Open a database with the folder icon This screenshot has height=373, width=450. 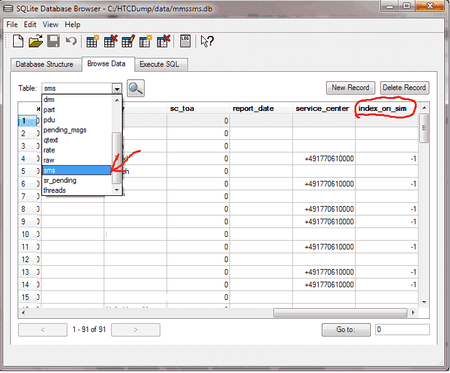tap(36, 41)
